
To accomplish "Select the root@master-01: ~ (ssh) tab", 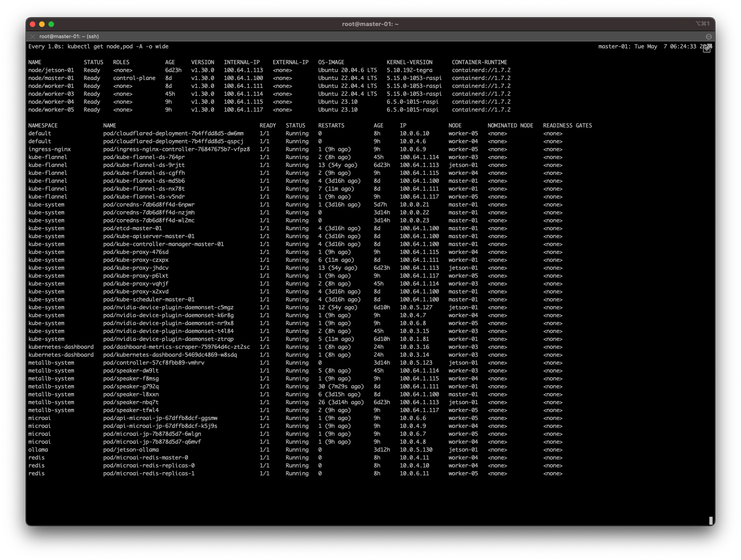I will (x=69, y=36).
